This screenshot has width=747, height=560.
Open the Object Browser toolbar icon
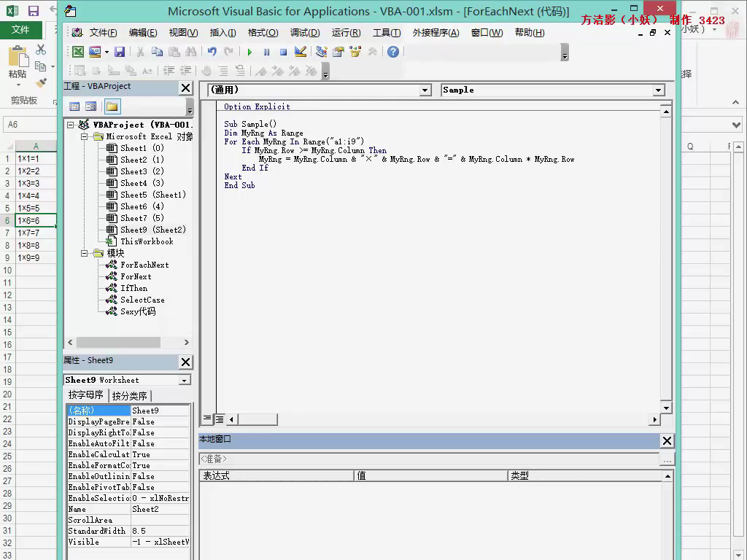click(355, 52)
